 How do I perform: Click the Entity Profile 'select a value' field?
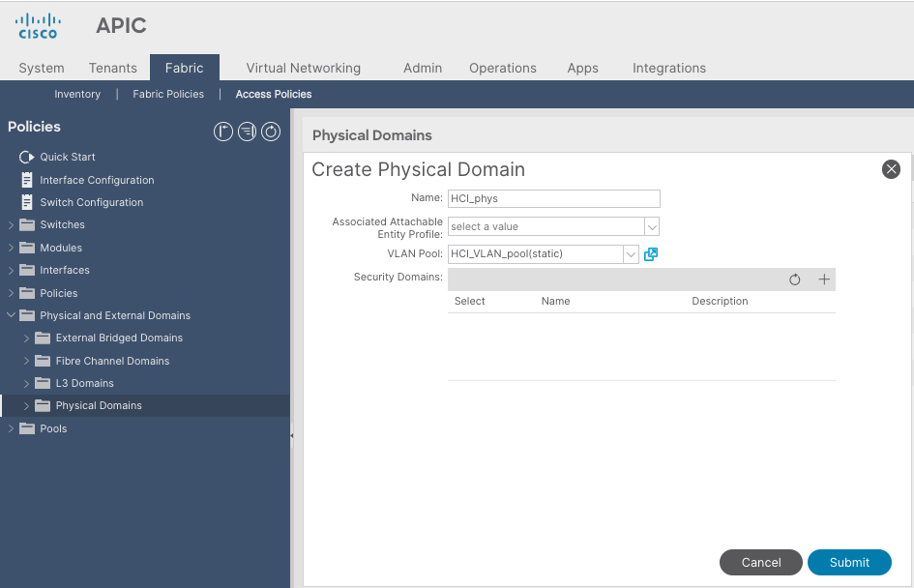tap(546, 226)
